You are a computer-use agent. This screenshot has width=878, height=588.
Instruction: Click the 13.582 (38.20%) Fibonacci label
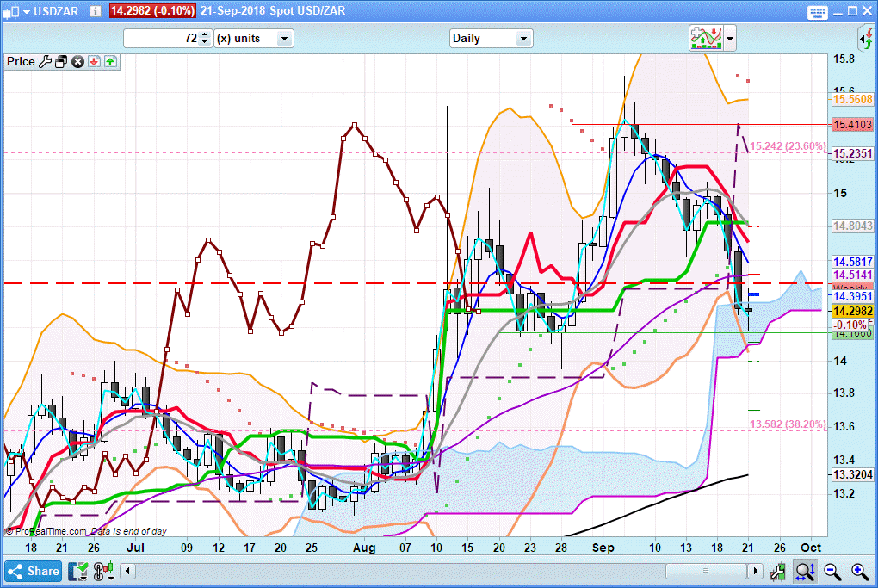click(788, 424)
